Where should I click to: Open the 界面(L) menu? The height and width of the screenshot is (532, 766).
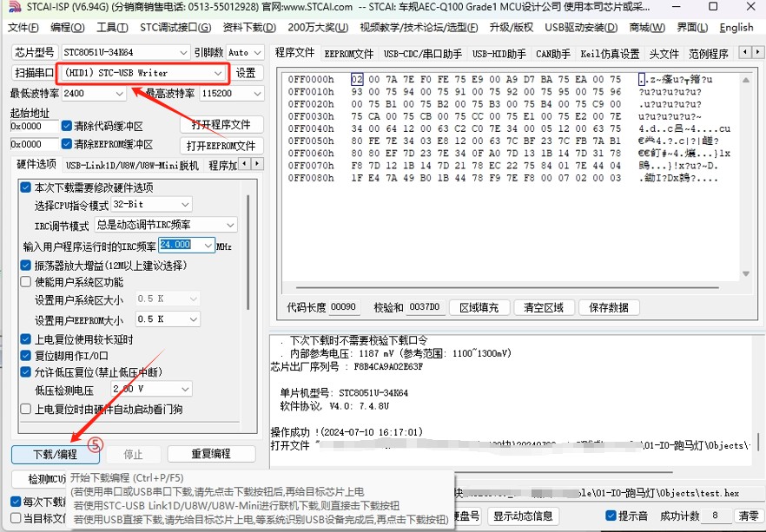(x=692, y=28)
